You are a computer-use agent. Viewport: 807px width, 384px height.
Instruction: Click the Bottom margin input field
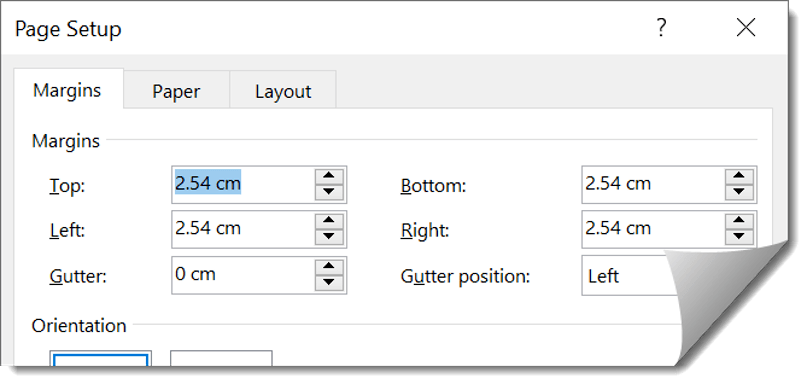(x=653, y=184)
